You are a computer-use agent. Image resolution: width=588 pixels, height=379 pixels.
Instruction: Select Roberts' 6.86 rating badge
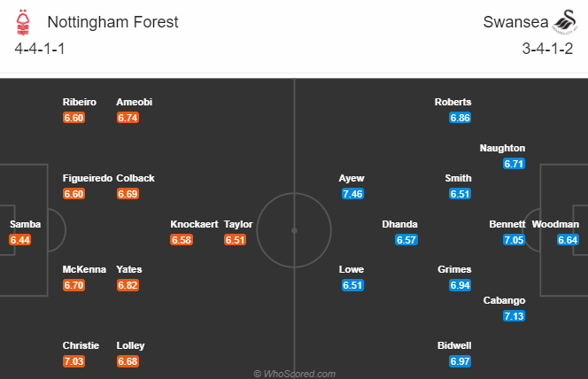coord(460,118)
